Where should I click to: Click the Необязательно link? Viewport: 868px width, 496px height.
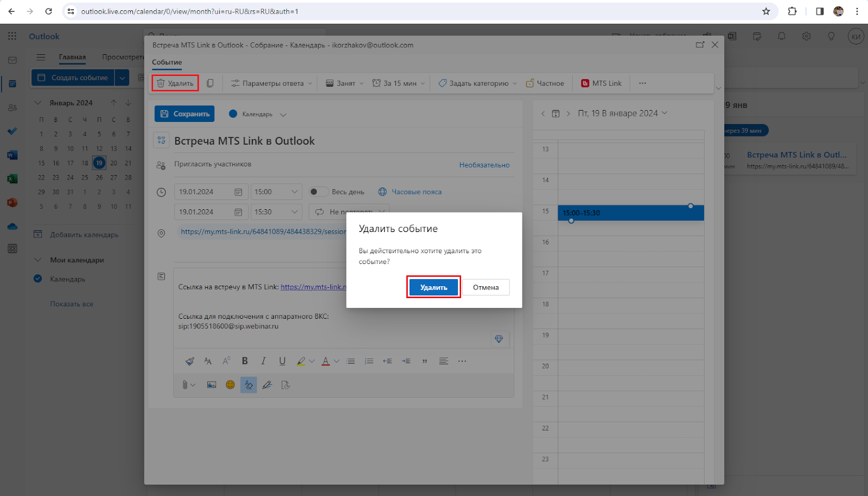coord(484,165)
